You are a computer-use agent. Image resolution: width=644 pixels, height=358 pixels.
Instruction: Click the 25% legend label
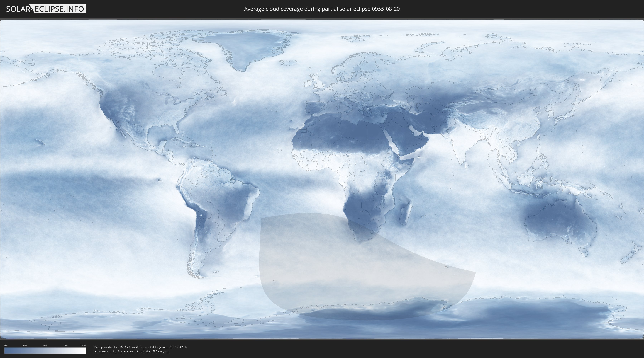point(25,345)
